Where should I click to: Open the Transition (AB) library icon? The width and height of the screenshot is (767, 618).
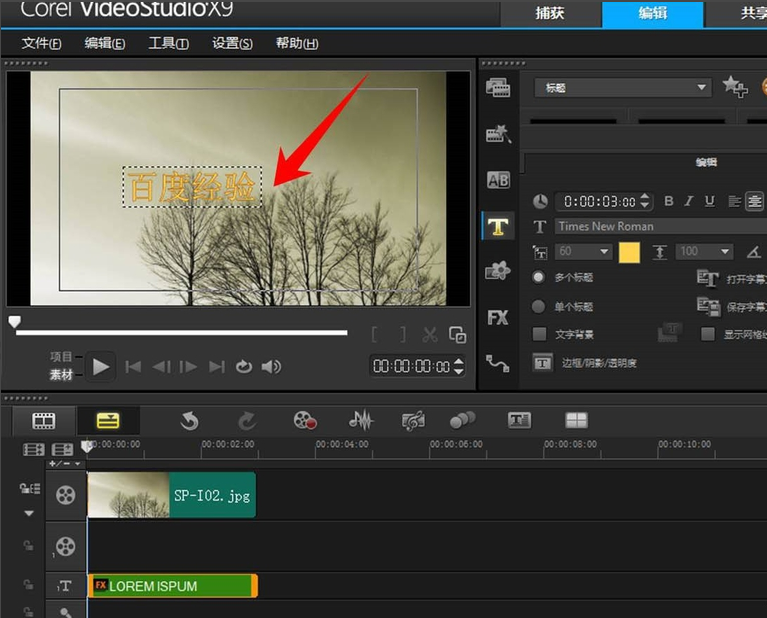(498, 180)
